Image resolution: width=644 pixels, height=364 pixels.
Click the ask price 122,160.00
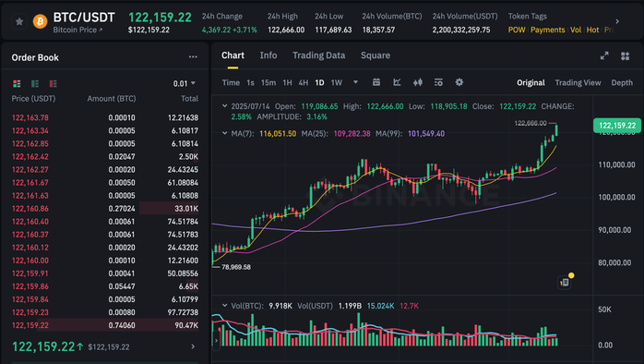click(x=30, y=261)
